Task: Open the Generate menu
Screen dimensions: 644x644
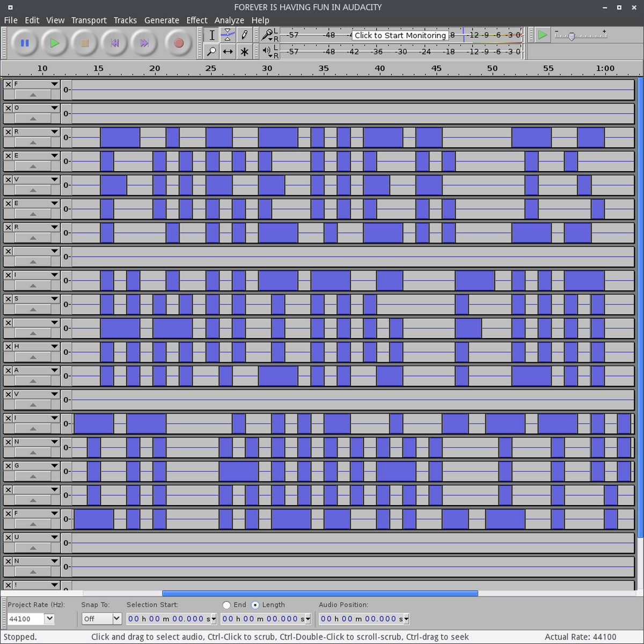Action: point(162,20)
